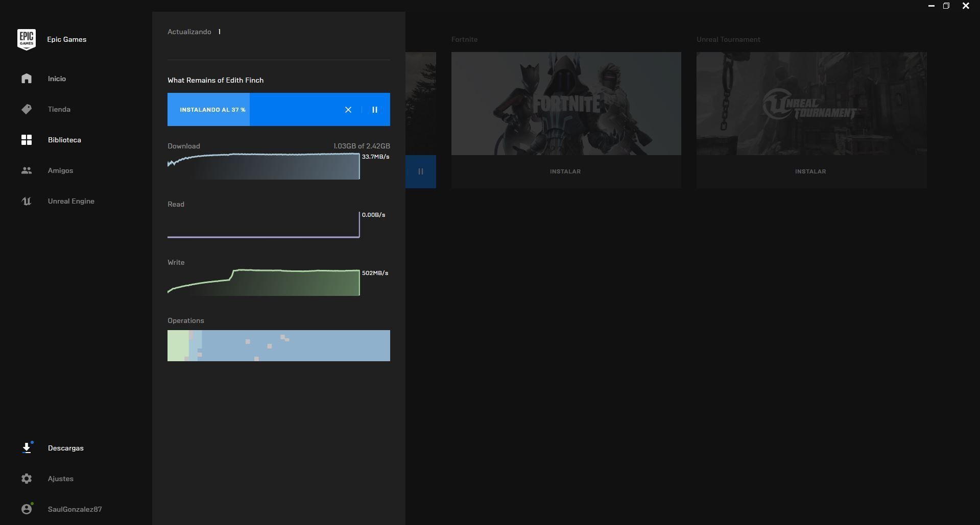This screenshot has width=980, height=525.
Task: Open the Tienda store tag icon
Action: (27, 109)
